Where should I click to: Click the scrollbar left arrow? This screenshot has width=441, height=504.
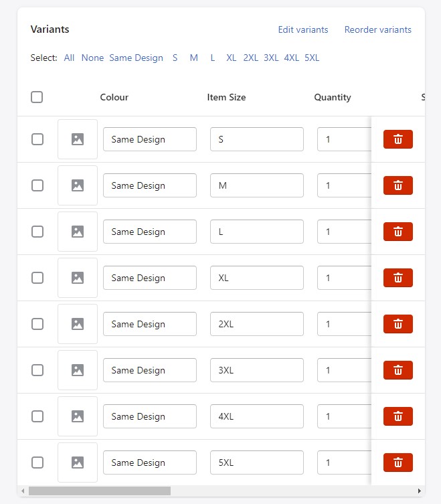23,491
